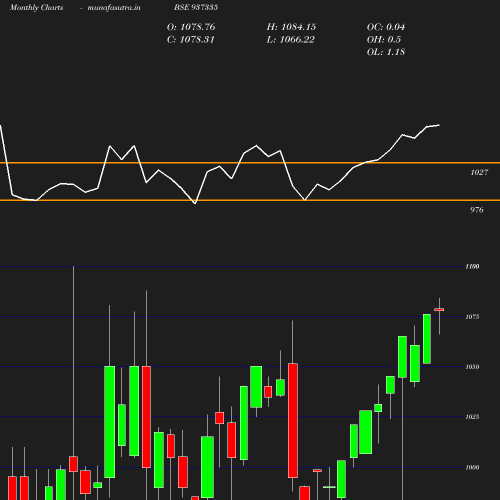Click the close value 'C: 1078.31'
This screenshot has width=500, height=500.
pyautogui.click(x=191, y=40)
